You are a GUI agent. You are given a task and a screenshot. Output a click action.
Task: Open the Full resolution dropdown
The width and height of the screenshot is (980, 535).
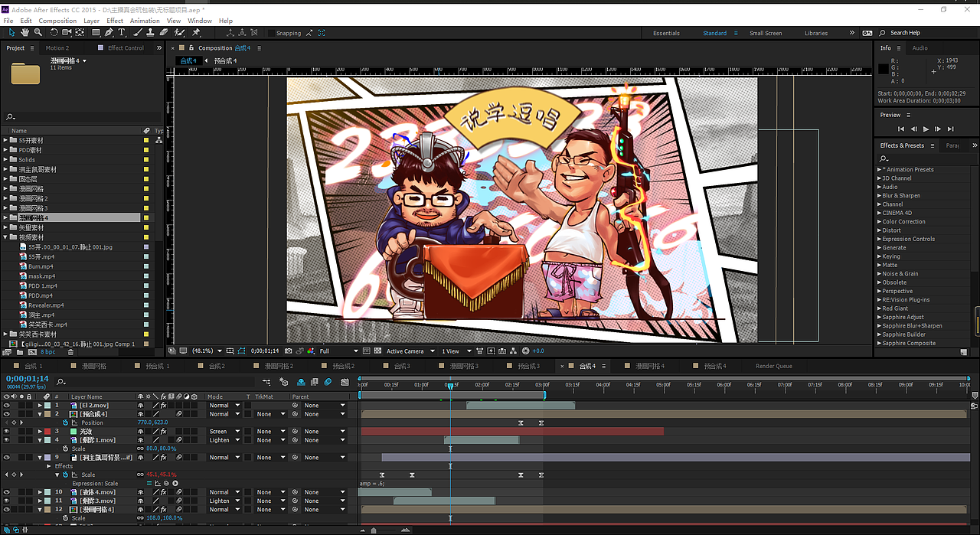point(338,351)
